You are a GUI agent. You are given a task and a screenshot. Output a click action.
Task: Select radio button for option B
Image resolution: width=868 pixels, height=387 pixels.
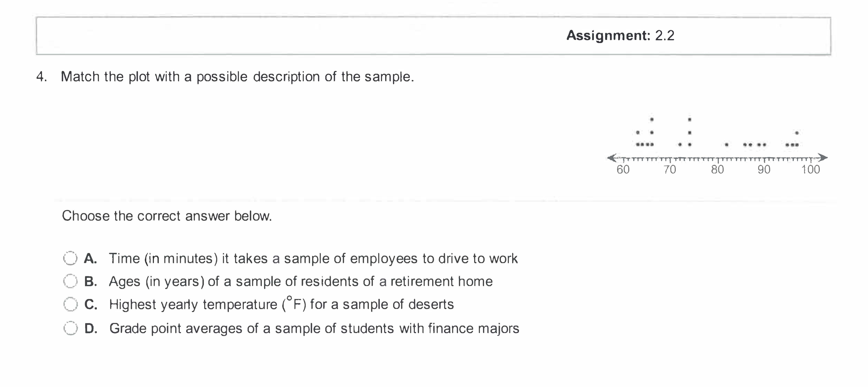[70, 281]
